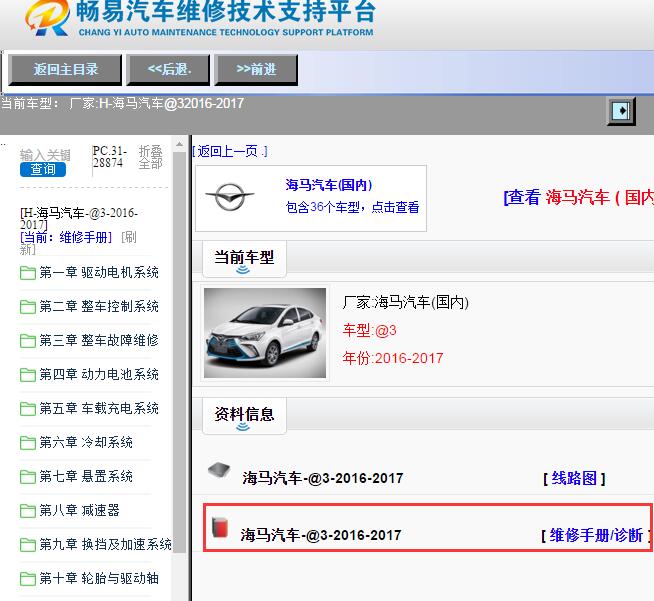Open the 海马汽车(国内) brand link
Screen dimensions: 654x601
point(329,185)
